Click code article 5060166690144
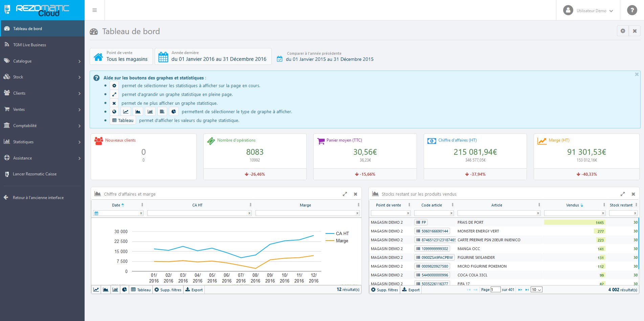The width and height of the screenshot is (644, 321). tap(432, 231)
